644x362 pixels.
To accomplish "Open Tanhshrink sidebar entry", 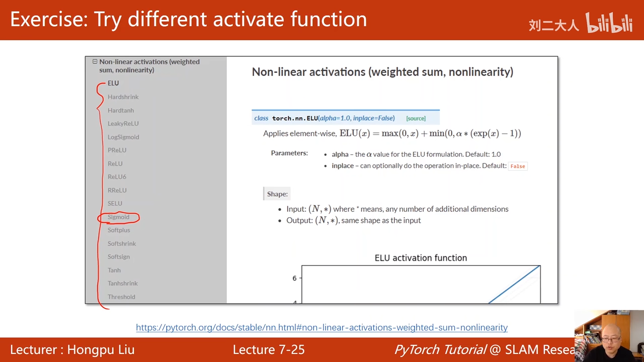I will (x=122, y=284).
